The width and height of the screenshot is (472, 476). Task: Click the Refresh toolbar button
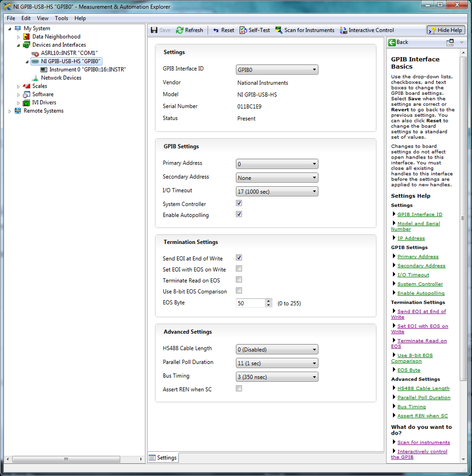click(x=190, y=30)
